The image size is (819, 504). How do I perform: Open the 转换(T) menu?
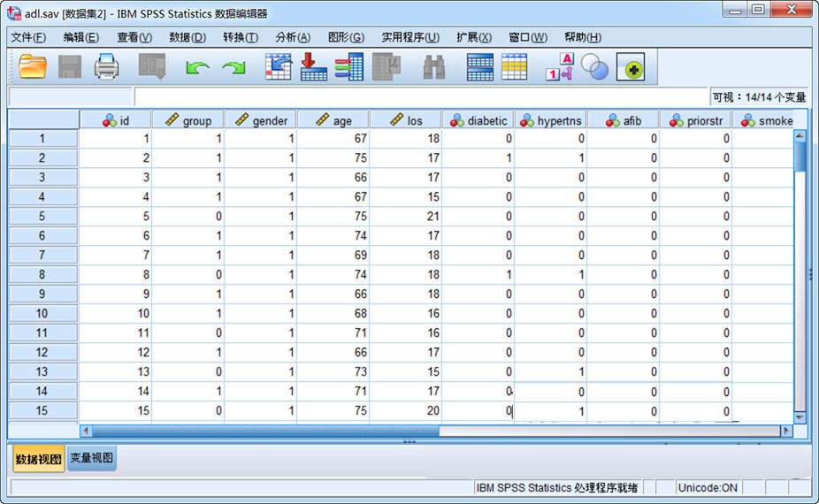[241, 37]
